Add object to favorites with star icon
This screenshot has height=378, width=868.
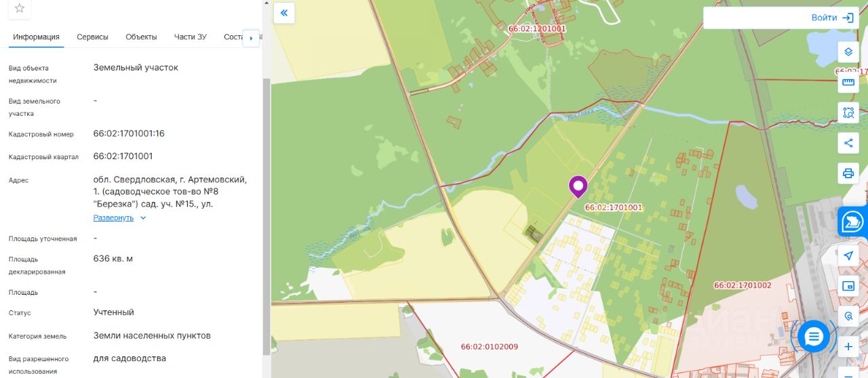pyautogui.click(x=20, y=8)
